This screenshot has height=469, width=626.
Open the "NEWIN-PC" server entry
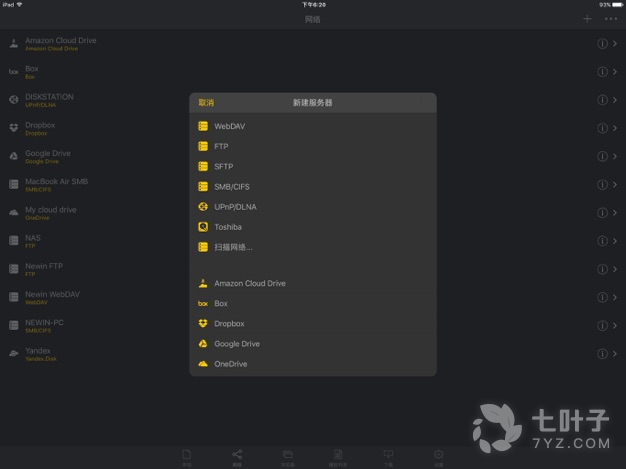point(313,326)
